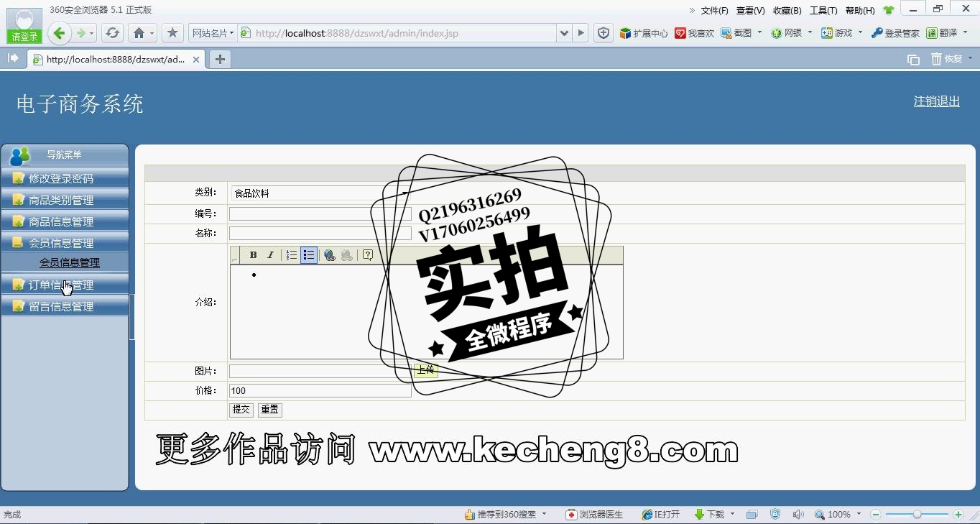Open the 帮助(H) menu
The image size is (980, 524).
[860, 10]
